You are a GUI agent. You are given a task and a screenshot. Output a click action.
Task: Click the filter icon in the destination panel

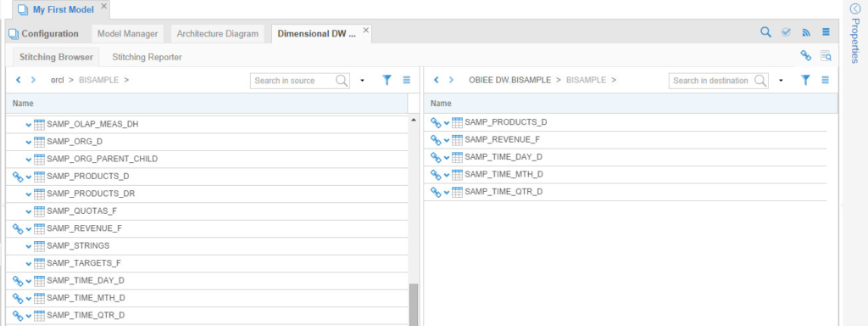(x=806, y=81)
